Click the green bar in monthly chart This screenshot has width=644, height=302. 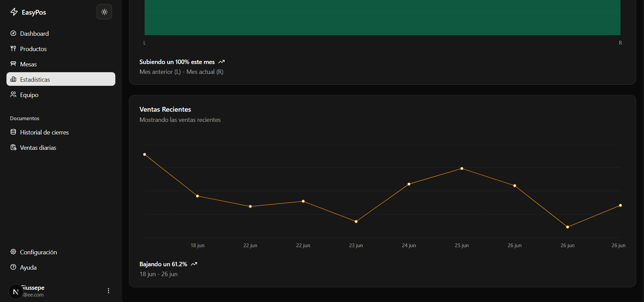[382, 17]
